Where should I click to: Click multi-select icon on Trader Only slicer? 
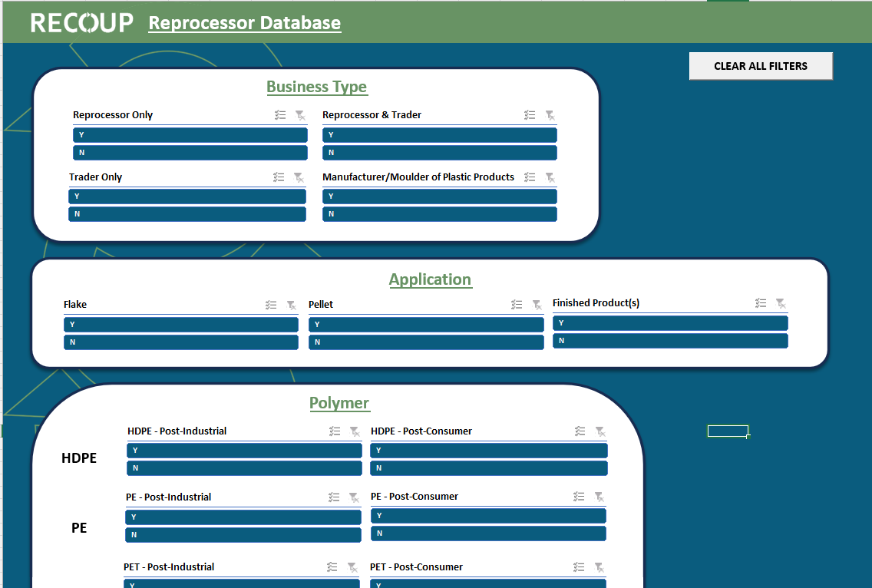pos(279,177)
